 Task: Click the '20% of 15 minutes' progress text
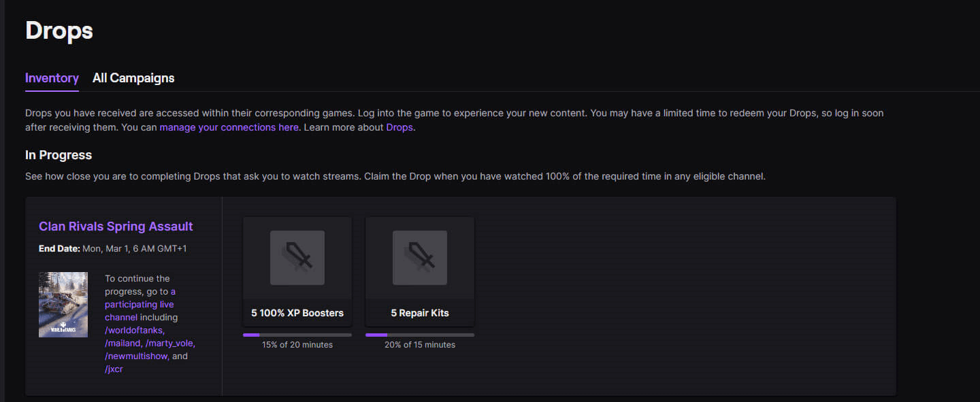coord(420,345)
